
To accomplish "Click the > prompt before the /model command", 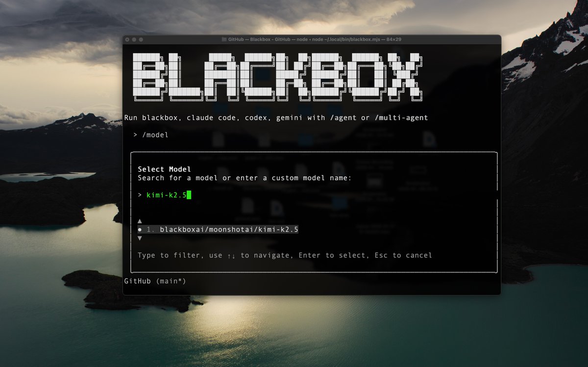I will (x=134, y=135).
